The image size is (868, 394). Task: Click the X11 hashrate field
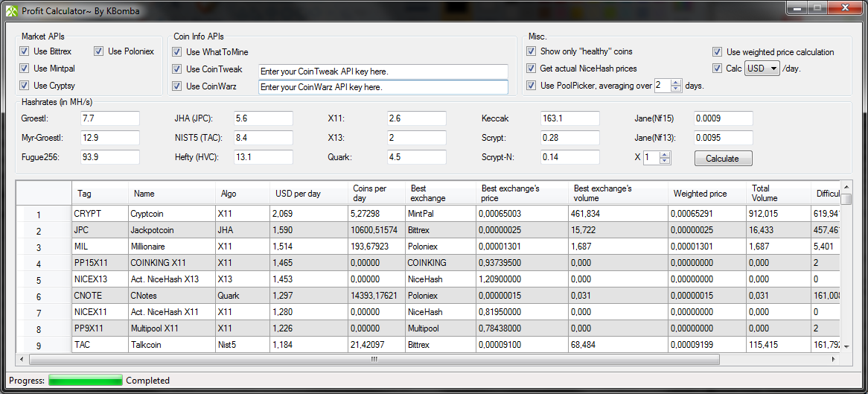pos(417,118)
